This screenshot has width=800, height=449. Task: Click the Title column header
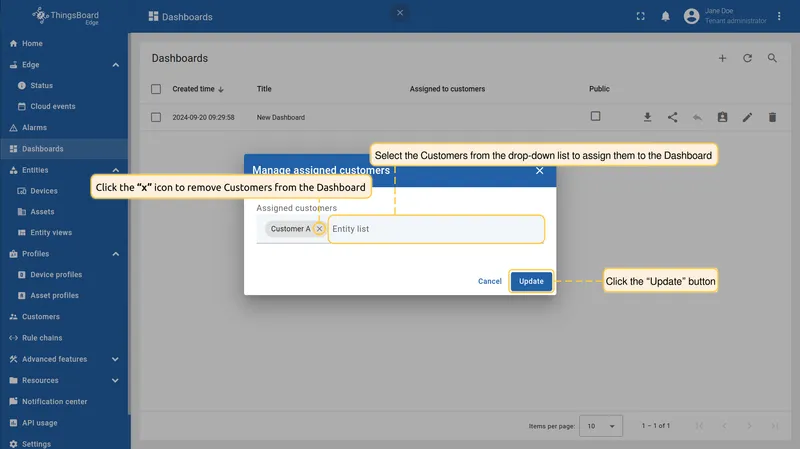coord(264,89)
